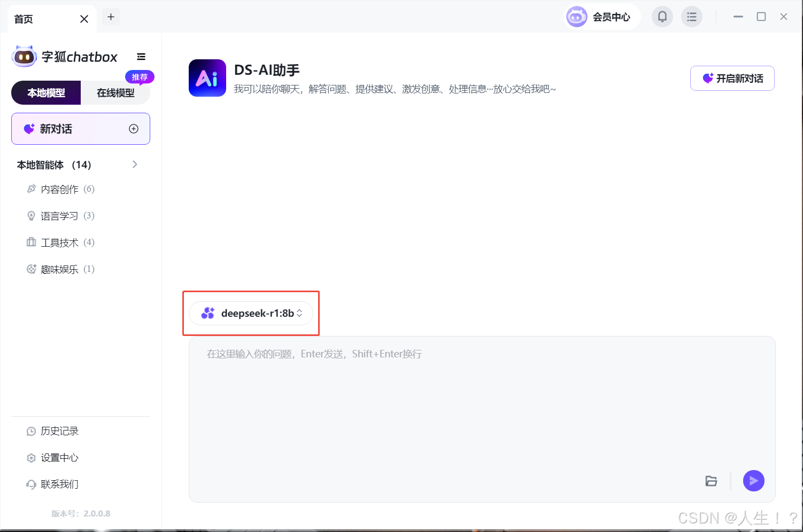Viewport: 803px width, 532px height.
Task: Add a new tab with plus
Action: (111, 17)
